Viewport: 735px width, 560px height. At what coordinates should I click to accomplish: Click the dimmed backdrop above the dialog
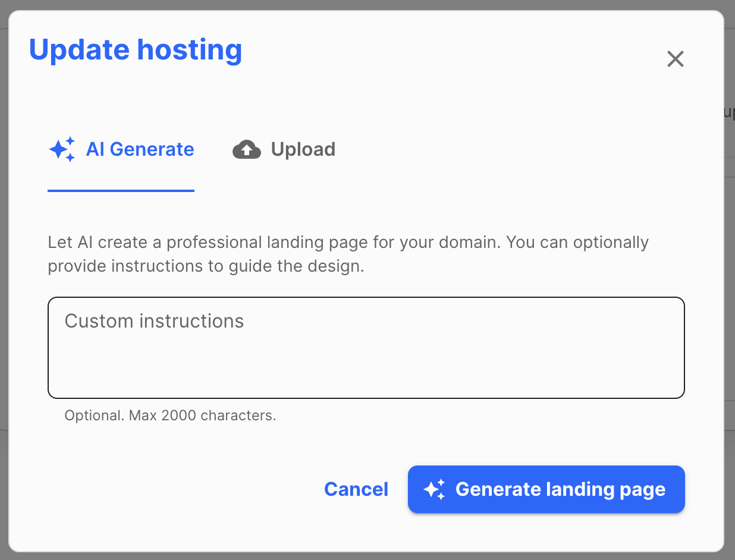pos(367,4)
